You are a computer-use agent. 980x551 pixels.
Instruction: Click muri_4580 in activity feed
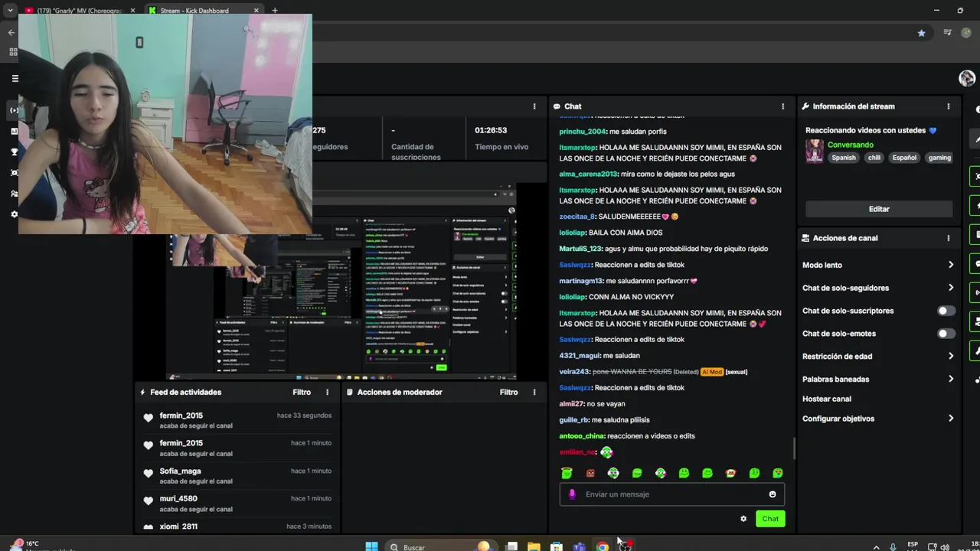pyautogui.click(x=178, y=499)
